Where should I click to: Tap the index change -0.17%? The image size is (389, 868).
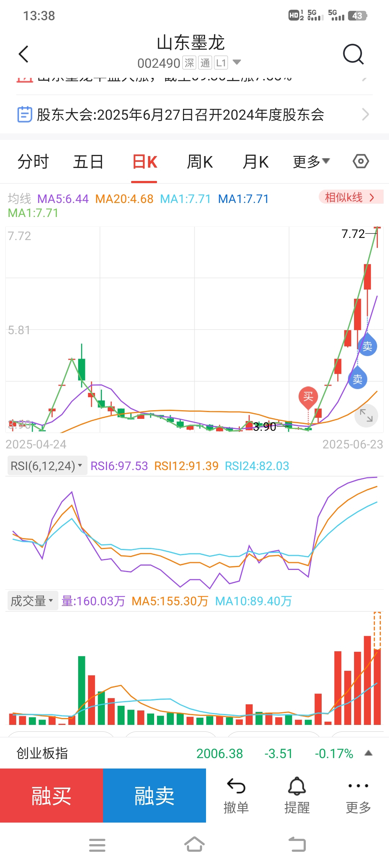[334, 753]
